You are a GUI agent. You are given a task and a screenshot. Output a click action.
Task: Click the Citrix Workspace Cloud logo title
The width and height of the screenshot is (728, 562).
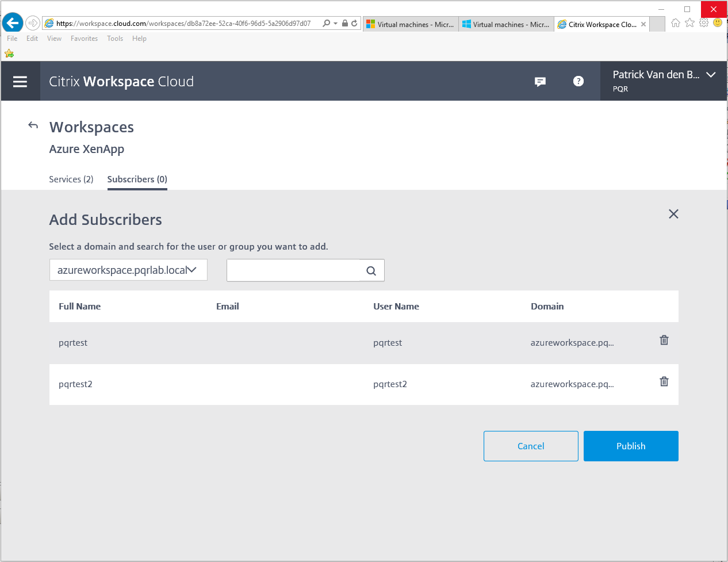tap(121, 81)
